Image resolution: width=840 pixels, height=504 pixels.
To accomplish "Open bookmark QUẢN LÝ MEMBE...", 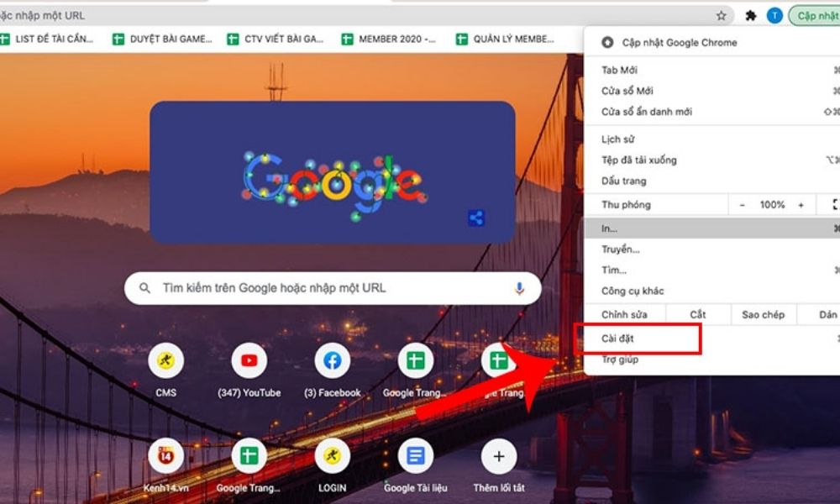I will [505, 39].
